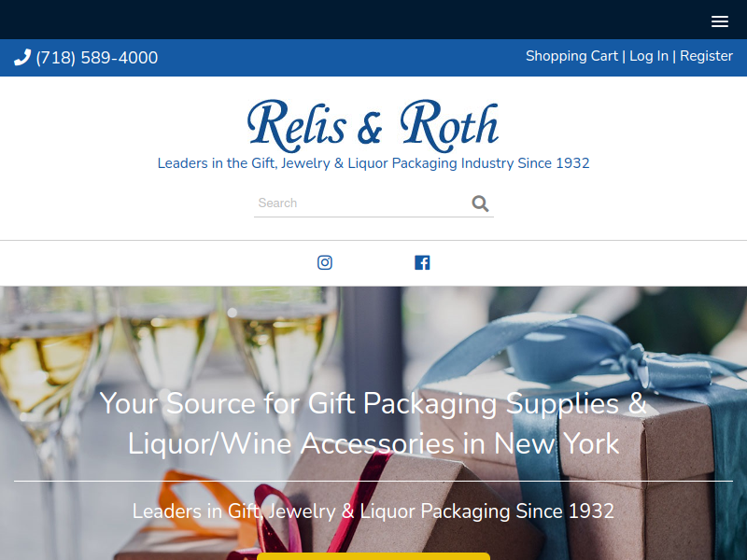Viewport: 747px width, 560px height.
Task: Open the Shopping Cart link
Action: (x=571, y=56)
